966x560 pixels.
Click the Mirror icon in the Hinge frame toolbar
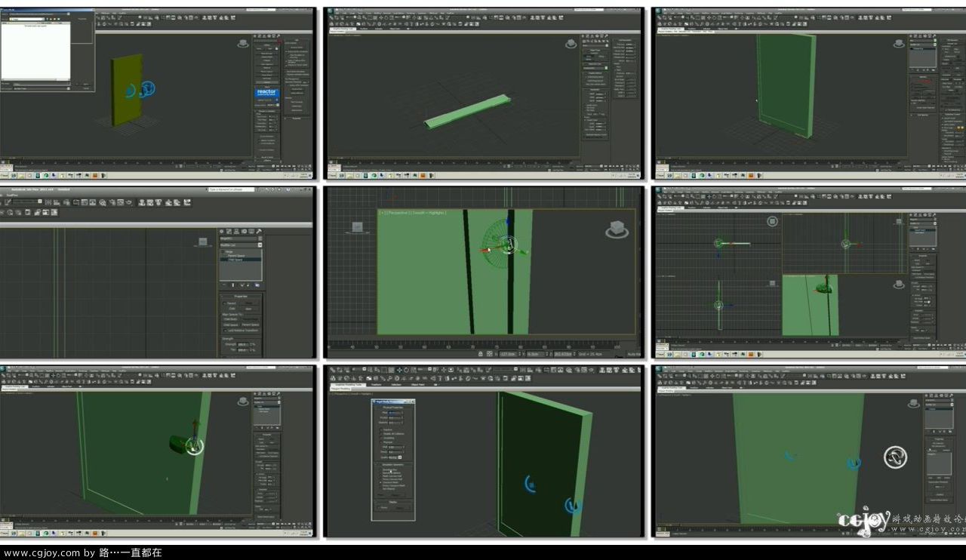pyautogui.click(x=48, y=202)
